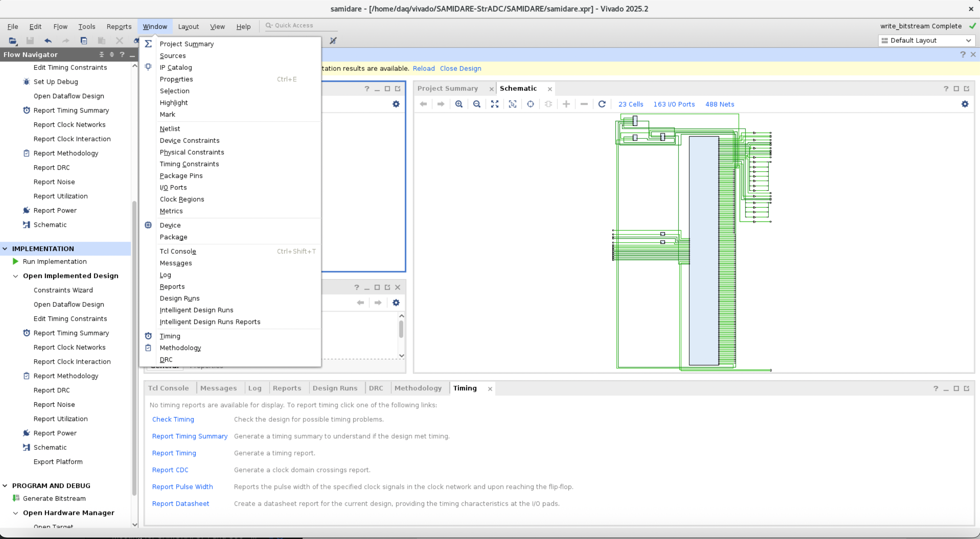Collapse the PROGRAM AND DEBUG section
The image size is (980, 539).
(x=5, y=486)
